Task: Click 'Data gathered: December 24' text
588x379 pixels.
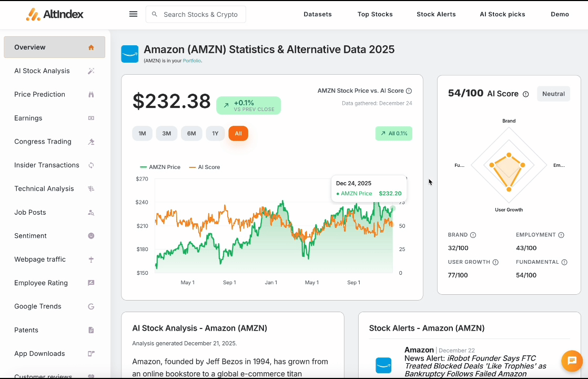Action: tap(377, 103)
